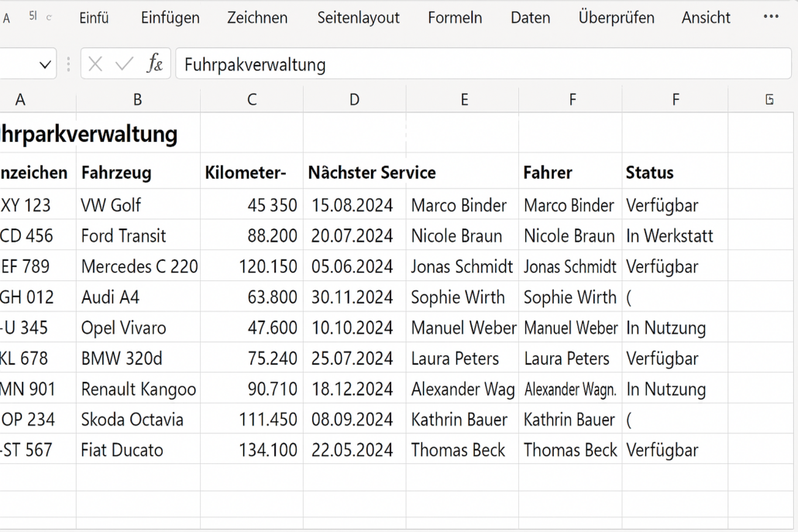
Task: Open the more options ellipsis menu
Action: pyautogui.click(x=771, y=17)
